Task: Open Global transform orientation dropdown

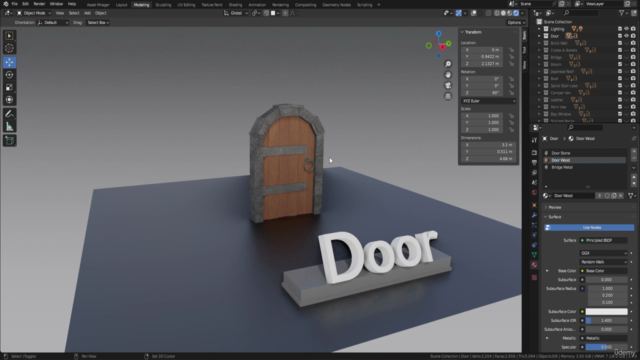Action: click(236, 13)
